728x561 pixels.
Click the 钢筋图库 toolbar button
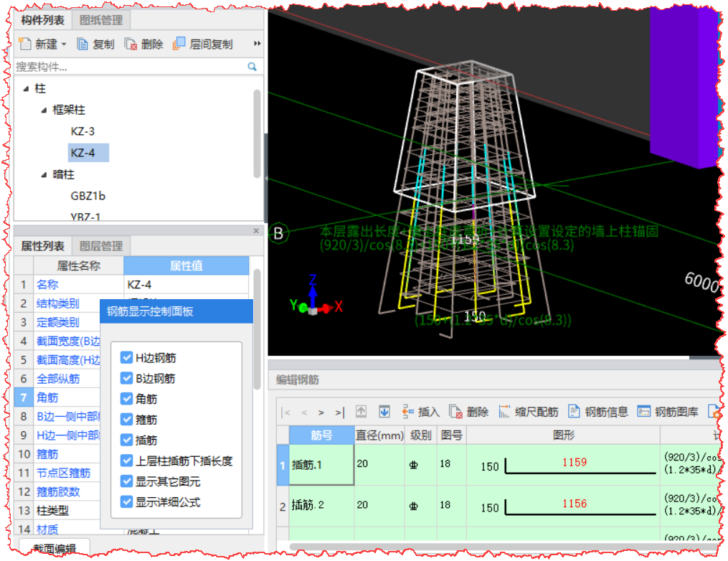click(668, 412)
